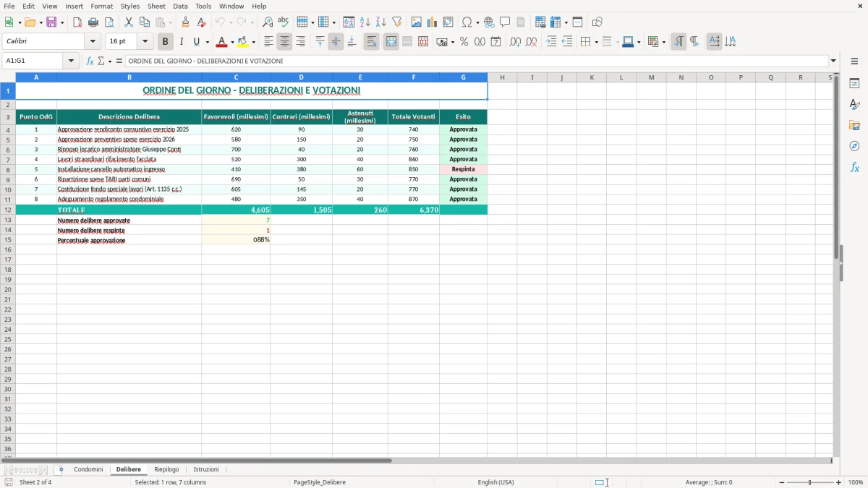
Task: Switch to the Condomini sheet tab
Action: click(x=88, y=469)
